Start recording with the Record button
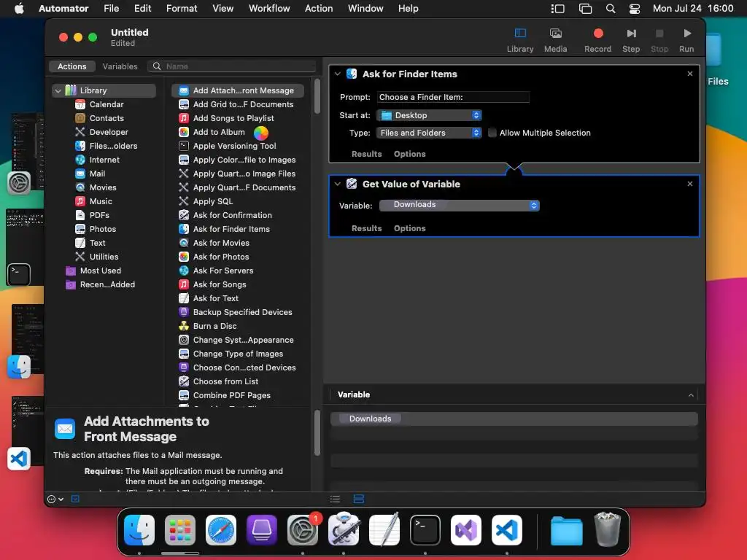 pyautogui.click(x=598, y=40)
